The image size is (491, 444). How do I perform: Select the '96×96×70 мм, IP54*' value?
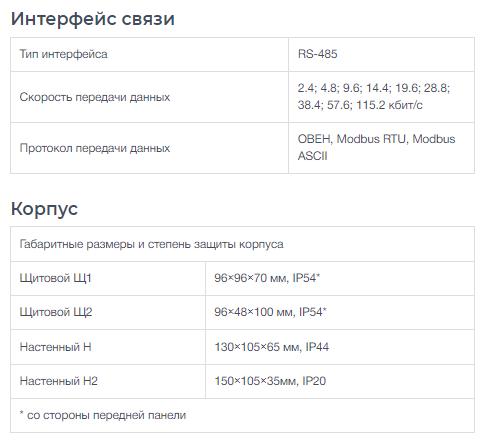[x=267, y=278]
